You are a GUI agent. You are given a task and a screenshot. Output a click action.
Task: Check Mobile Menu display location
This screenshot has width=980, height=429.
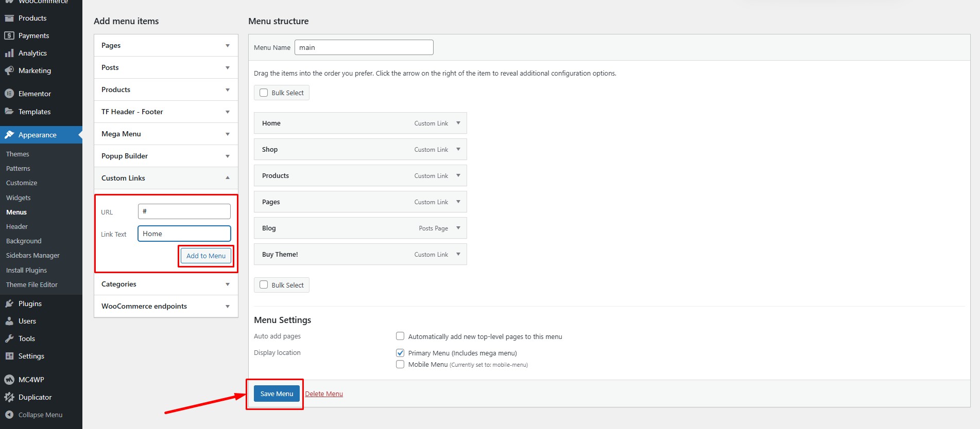click(x=400, y=364)
